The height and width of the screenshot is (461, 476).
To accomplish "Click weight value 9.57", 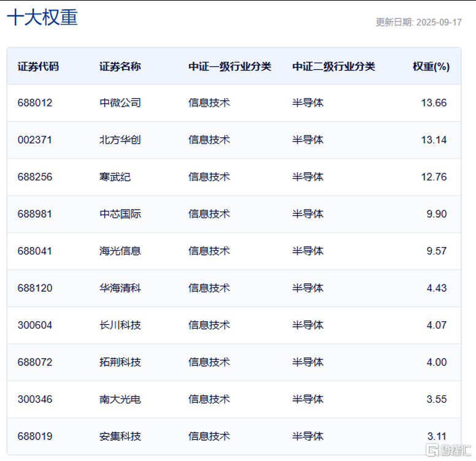I will [437, 251].
